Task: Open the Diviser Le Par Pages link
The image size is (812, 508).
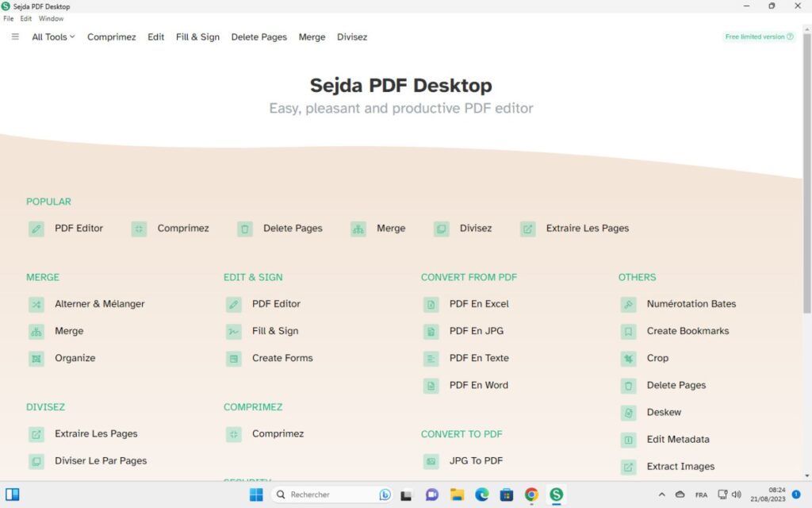Action: pyautogui.click(x=101, y=461)
